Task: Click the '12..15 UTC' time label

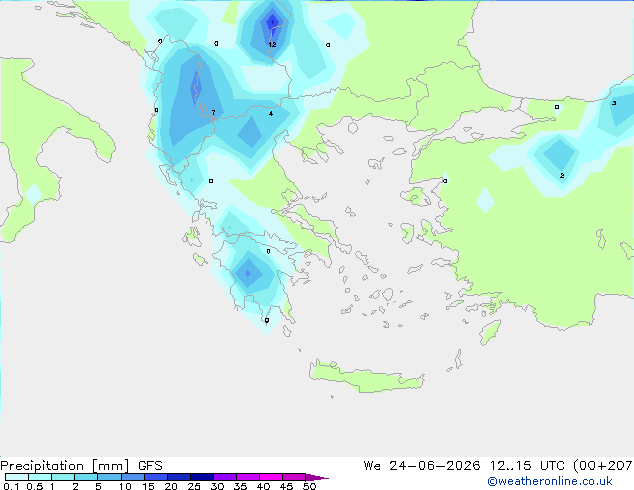Action: [x=526, y=466]
